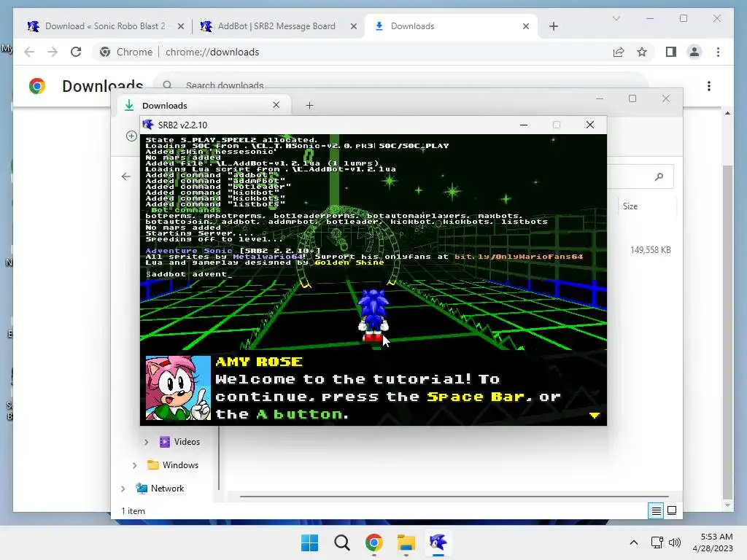The image size is (747, 560).
Task: Open network status in system tray
Action: [657, 542]
